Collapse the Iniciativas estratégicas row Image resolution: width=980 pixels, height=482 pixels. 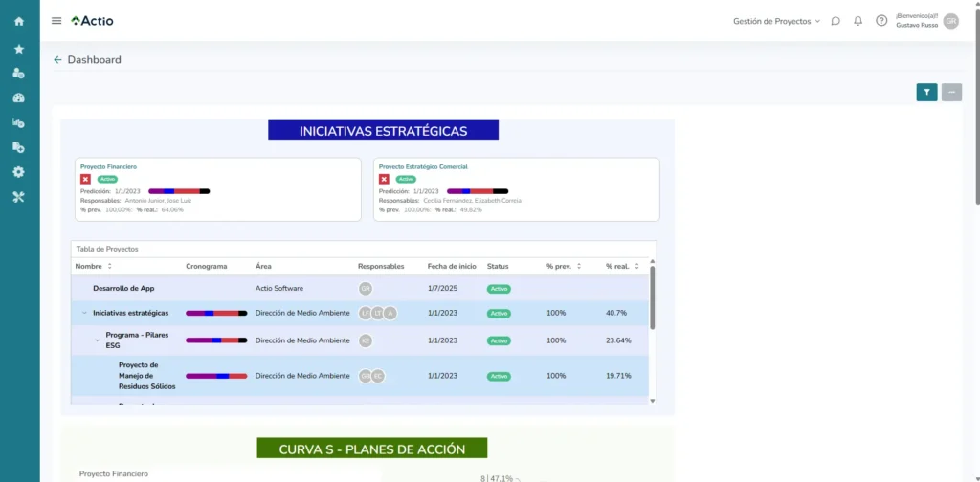(84, 313)
